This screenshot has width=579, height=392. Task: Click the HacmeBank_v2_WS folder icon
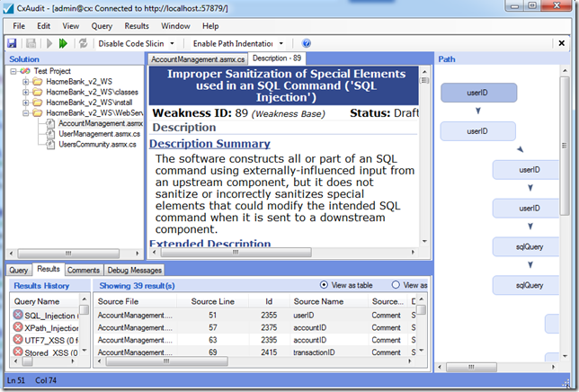[37, 82]
